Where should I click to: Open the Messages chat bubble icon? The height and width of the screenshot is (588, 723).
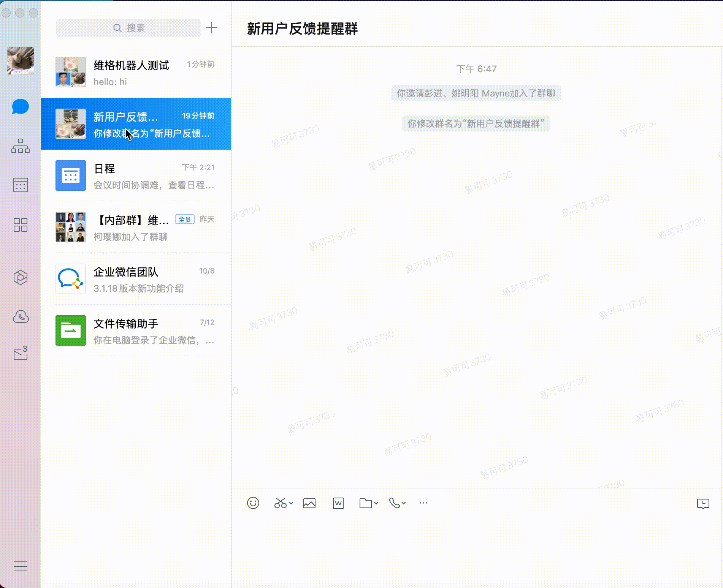[21, 107]
